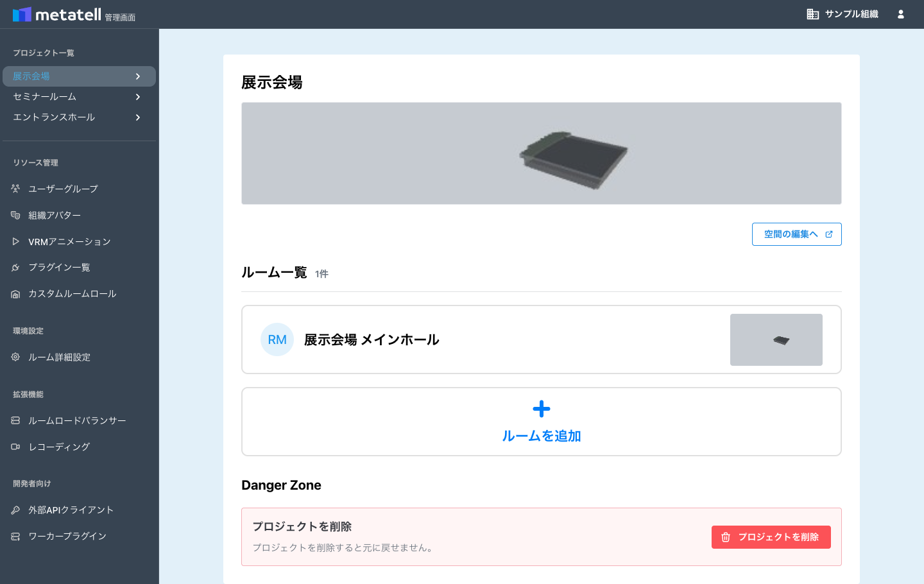Click the 1件 room count text
The width and height of the screenshot is (924, 584).
click(321, 274)
